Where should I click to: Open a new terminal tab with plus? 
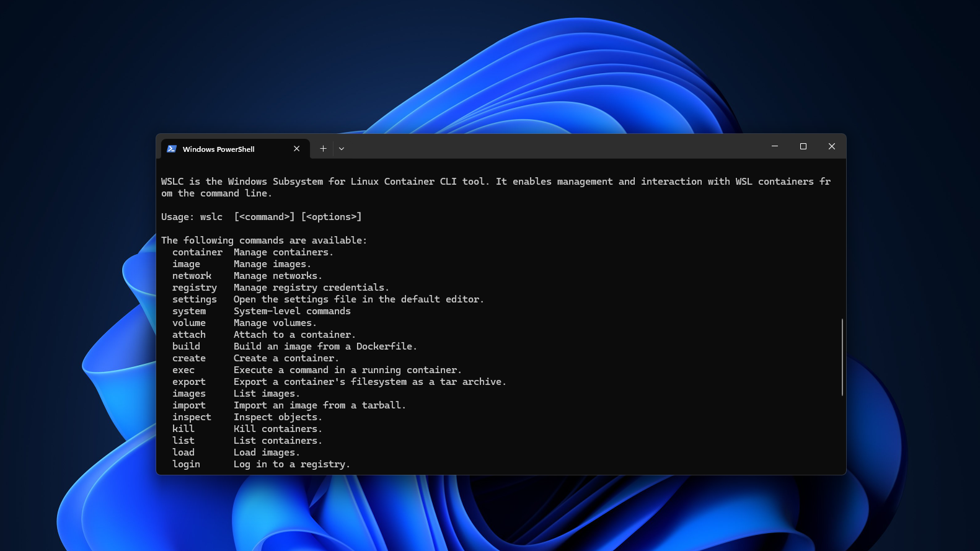323,149
